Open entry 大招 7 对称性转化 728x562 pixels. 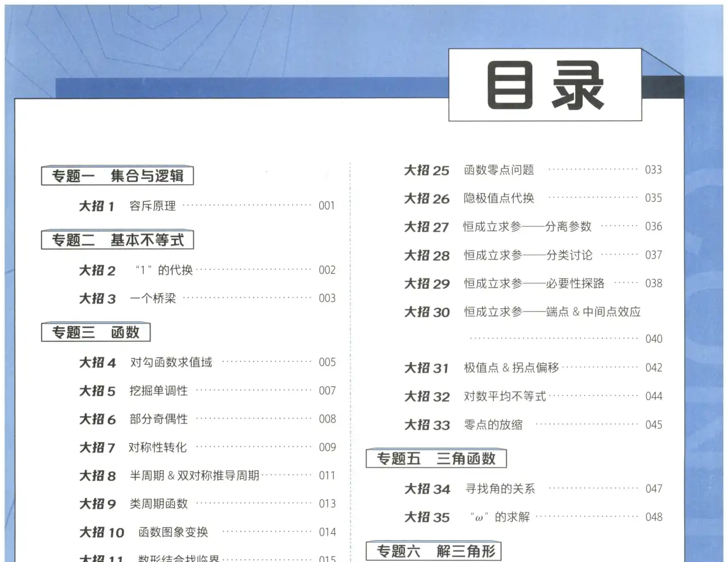[207, 447]
